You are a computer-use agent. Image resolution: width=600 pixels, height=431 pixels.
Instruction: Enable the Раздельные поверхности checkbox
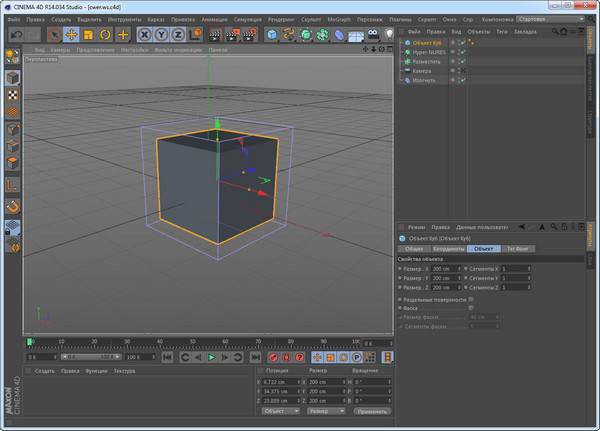tap(471, 299)
